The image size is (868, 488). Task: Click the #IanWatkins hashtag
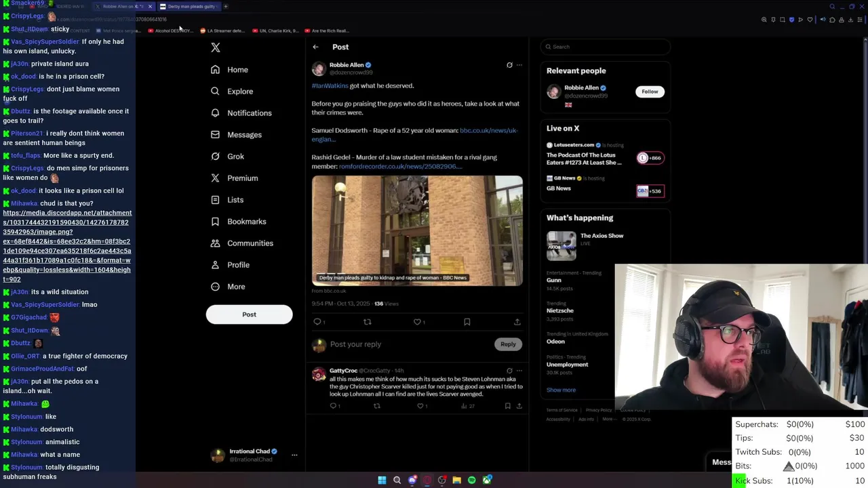(330, 86)
